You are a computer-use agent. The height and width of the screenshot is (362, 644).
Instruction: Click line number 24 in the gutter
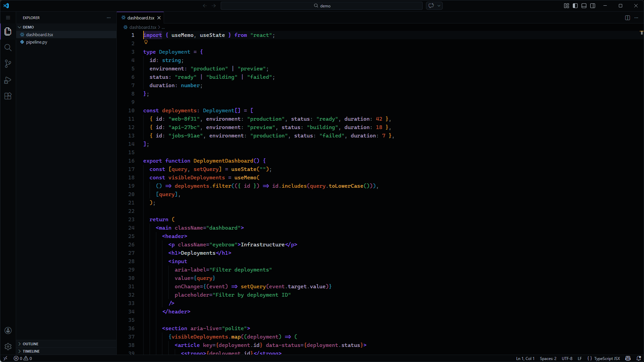tap(131, 228)
